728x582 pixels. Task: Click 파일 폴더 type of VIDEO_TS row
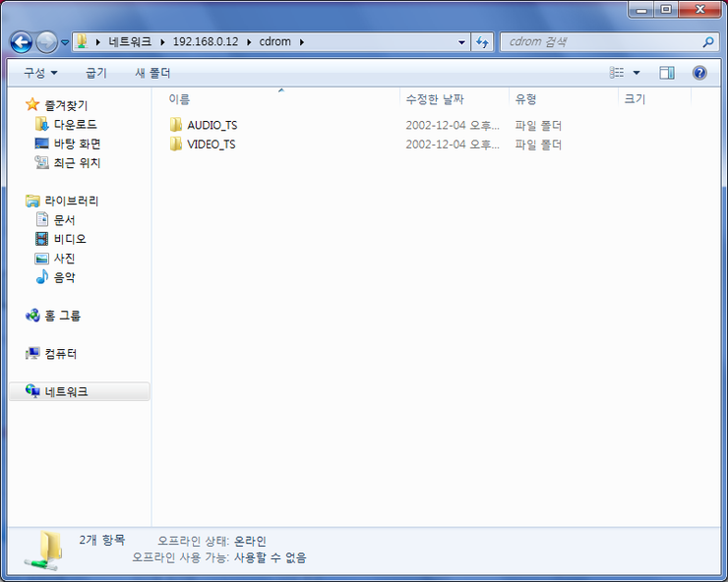[538, 145]
